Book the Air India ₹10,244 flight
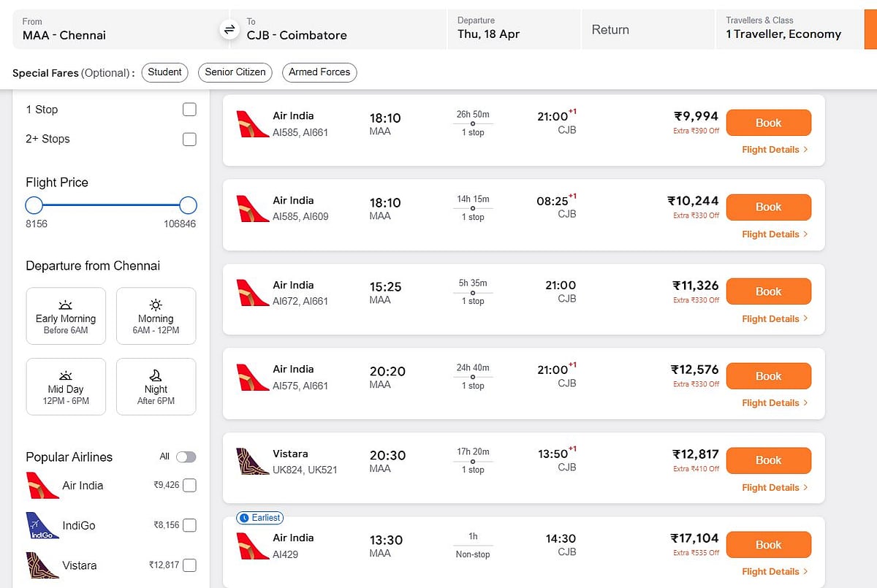877x588 pixels. (x=768, y=207)
